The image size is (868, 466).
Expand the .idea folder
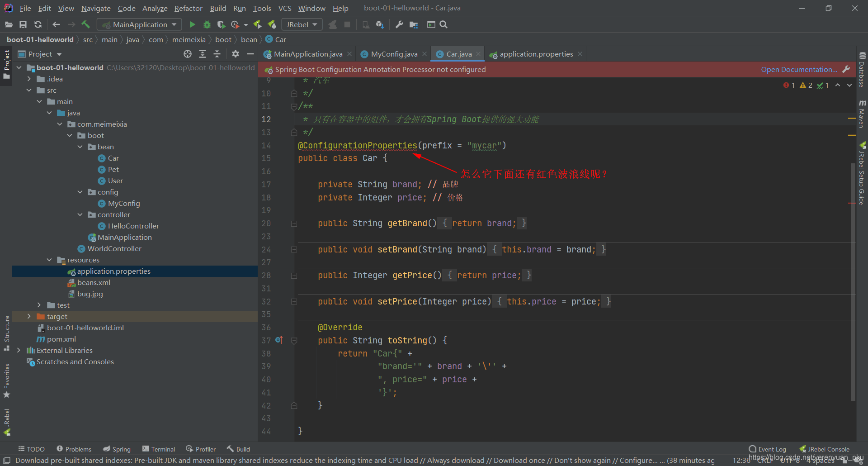(x=29, y=79)
